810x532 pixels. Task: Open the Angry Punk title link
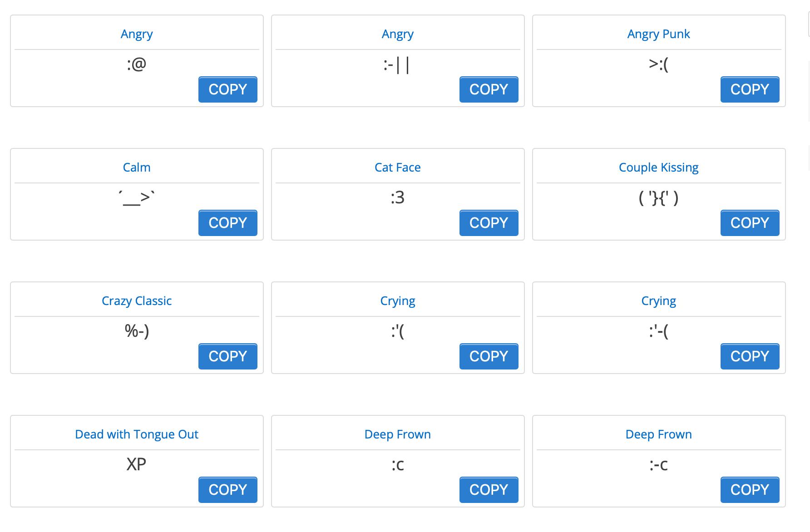pyautogui.click(x=658, y=34)
